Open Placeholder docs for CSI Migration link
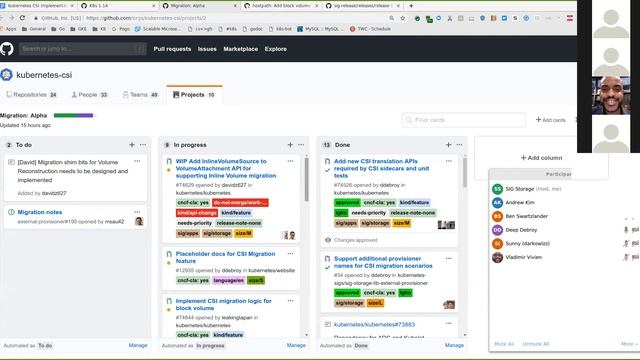 point(225,257)
